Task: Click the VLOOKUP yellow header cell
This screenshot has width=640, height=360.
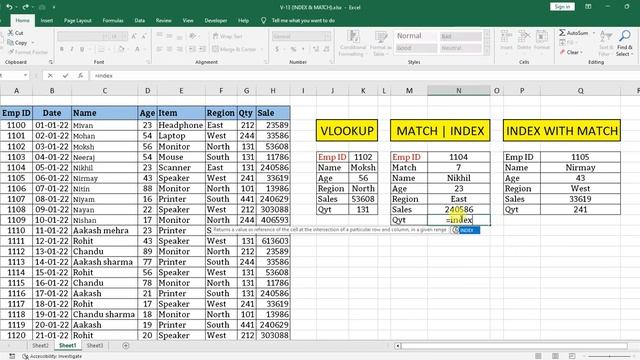Action: tap(347, 131)
